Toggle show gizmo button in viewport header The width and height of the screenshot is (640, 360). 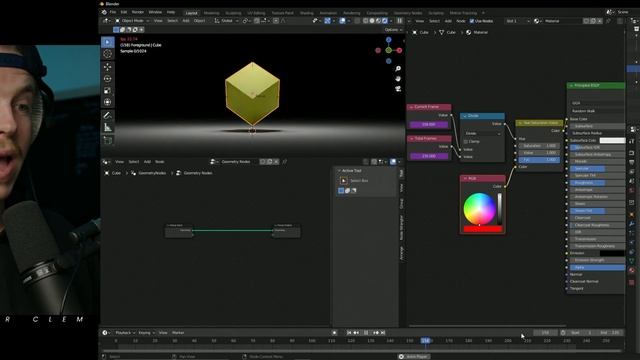327,20
